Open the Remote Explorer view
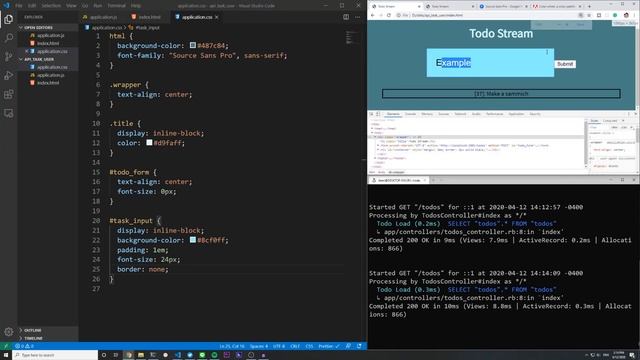Screen dimensions: 640x360 (9, 113)
